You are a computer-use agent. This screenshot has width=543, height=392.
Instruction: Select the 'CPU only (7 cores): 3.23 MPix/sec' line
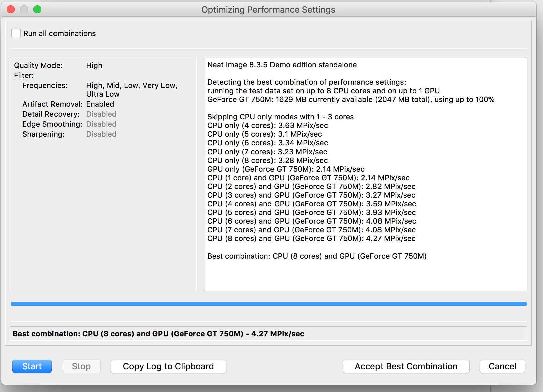tap(267, 152)
